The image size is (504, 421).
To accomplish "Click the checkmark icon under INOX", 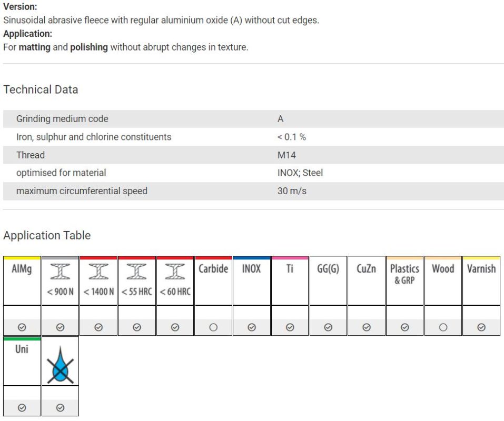I will (252, 327).
